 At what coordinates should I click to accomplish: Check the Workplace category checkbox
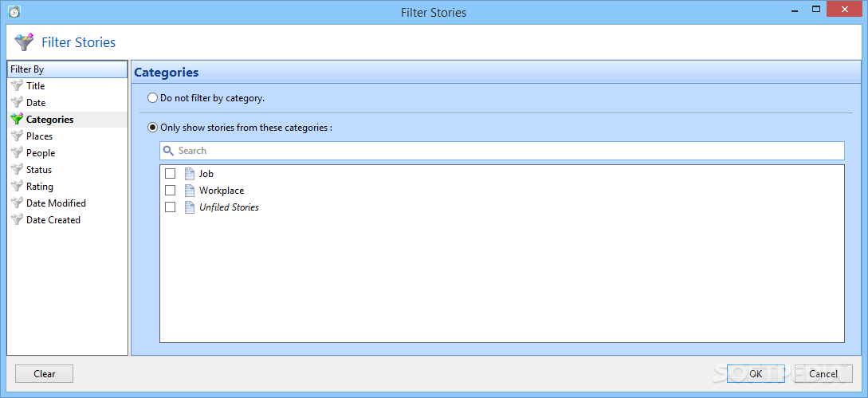[x=171, y=191]
